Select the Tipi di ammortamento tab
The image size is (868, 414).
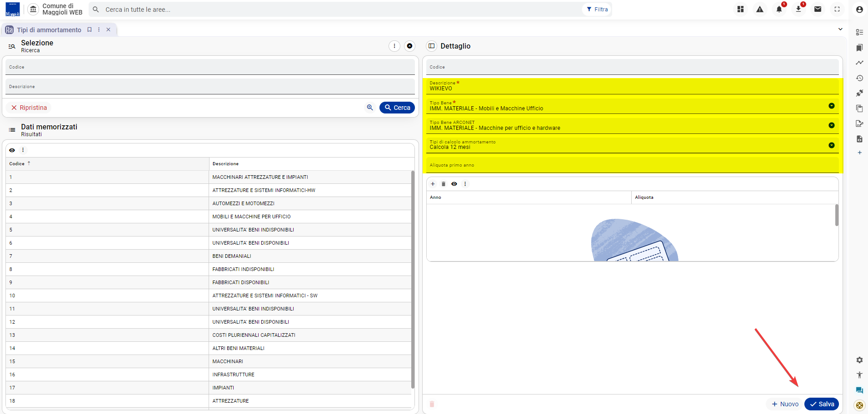(x=49, y=30)
